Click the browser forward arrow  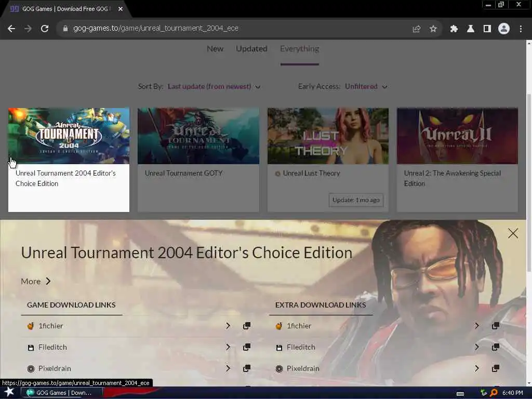pos(28,29)
